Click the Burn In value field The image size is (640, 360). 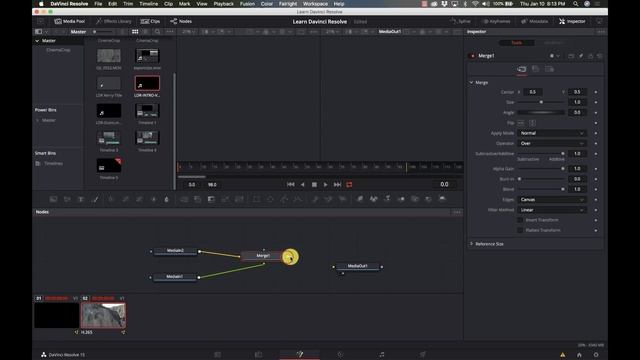577,179
